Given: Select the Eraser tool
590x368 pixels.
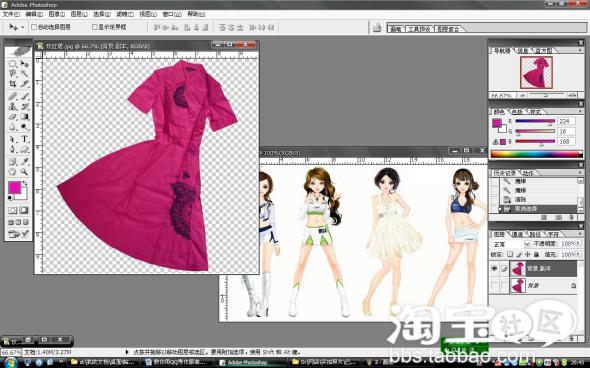Looking at the screenshot, I should [13, 117].
